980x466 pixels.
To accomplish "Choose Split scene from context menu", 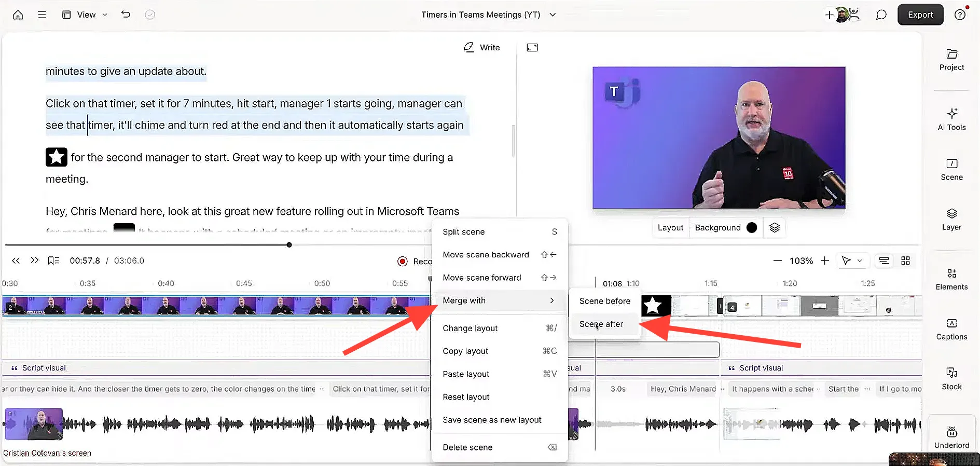I will [499, 232].
